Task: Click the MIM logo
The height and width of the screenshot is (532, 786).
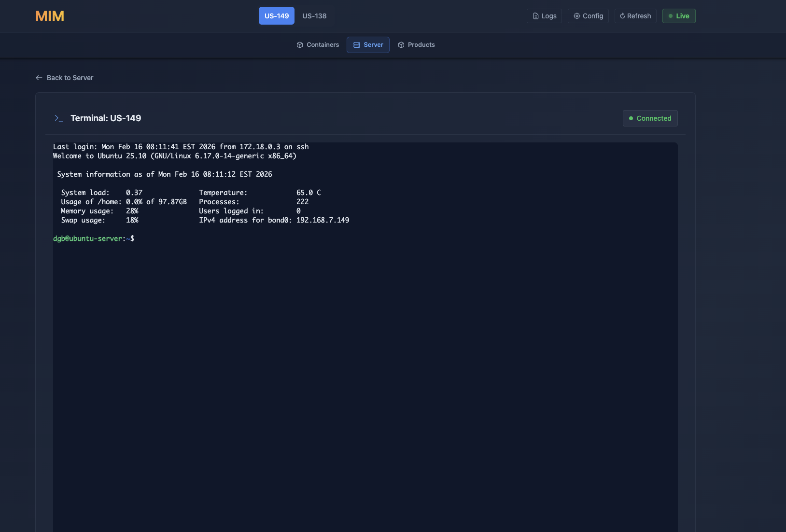Action: pos(50,16)
